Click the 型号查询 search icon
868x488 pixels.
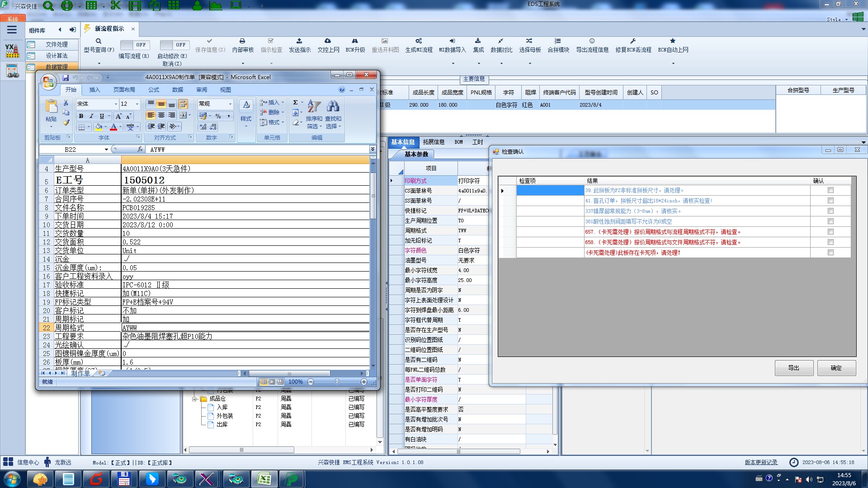99,41
